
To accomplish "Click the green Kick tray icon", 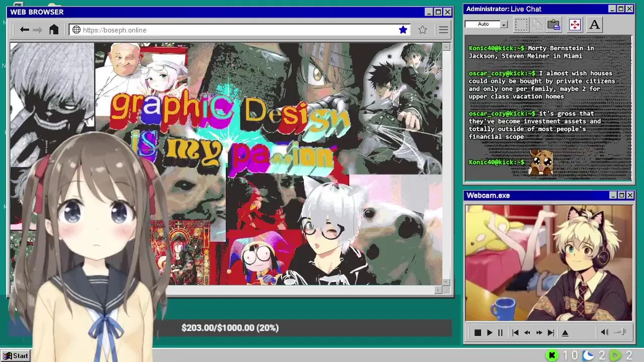I will click(552, 356).
